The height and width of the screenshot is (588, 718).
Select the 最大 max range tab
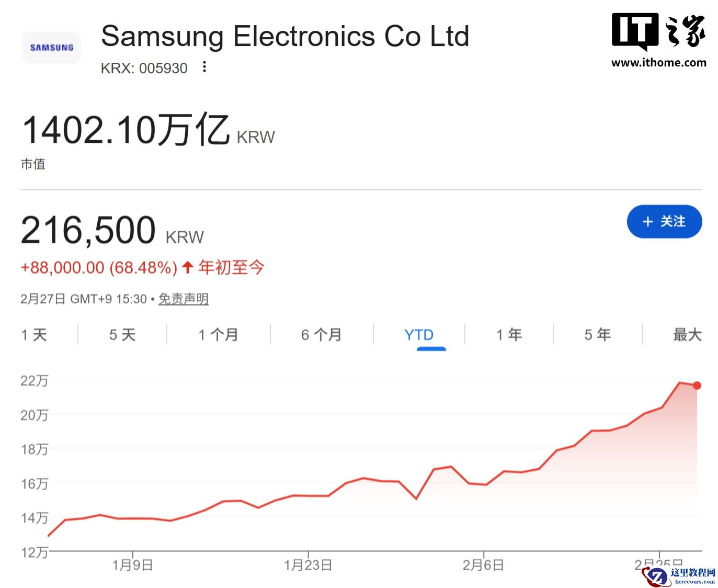pyautogui.click(x=687, y=334)
